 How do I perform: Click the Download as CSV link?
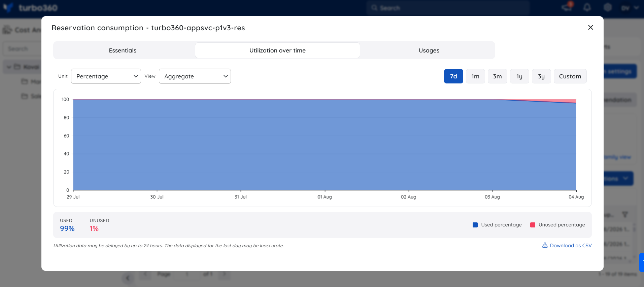coord(567,246)
